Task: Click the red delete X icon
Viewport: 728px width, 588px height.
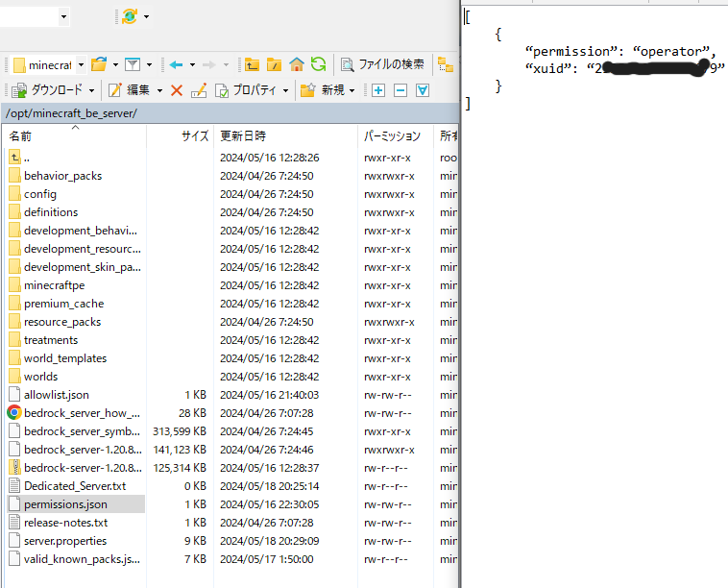Action: (176, 90)
